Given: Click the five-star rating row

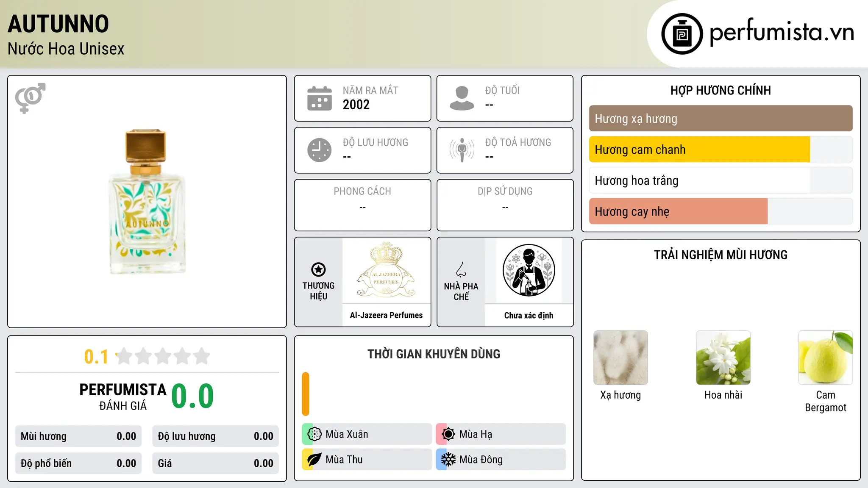Looking at the screenshot, I should [x=163, y=356].
